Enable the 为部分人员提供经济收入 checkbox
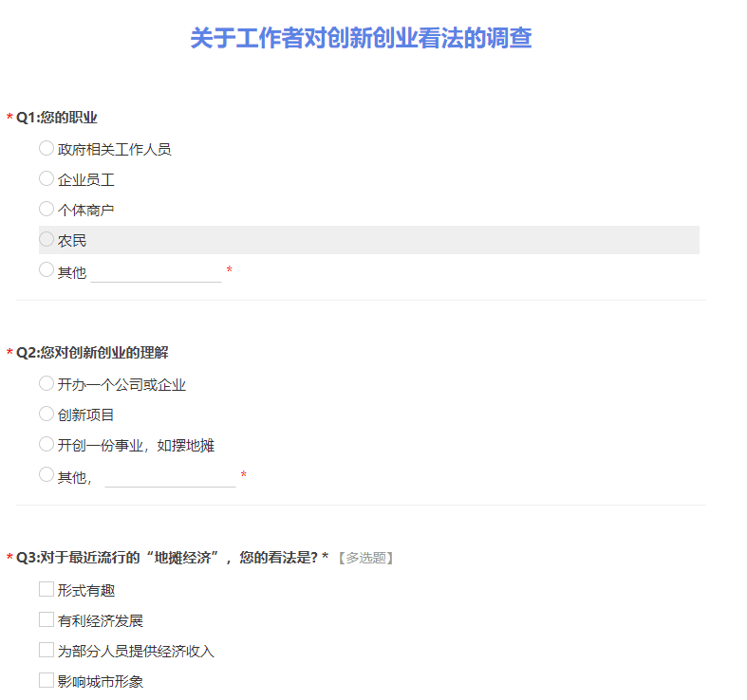 click(x=47, y=650)
